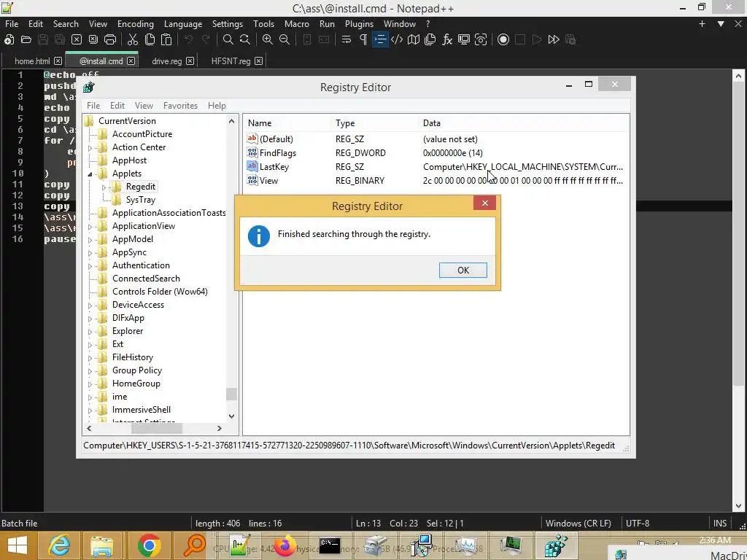Close the drive.reg tab
Screen dimensions: 747x560
click(x=190, y=61)
